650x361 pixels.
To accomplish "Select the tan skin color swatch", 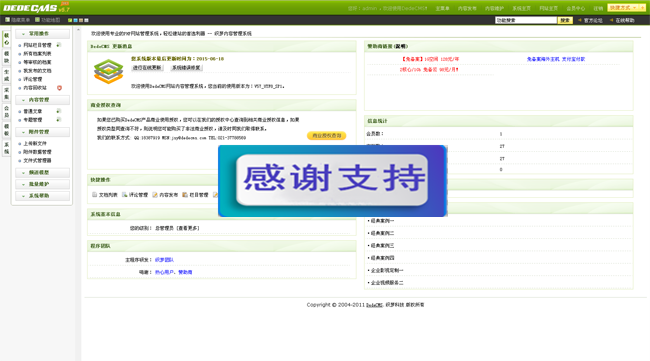I will (81, 20).
